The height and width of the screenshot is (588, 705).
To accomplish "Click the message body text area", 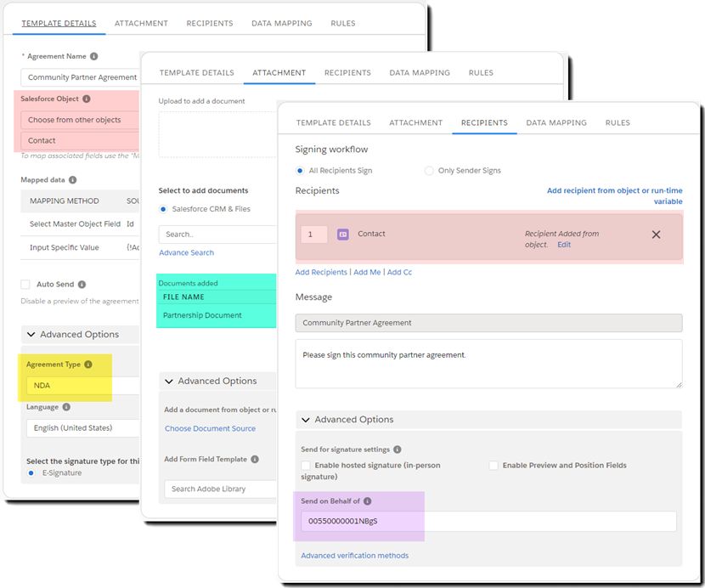I will tap(488, 364).
